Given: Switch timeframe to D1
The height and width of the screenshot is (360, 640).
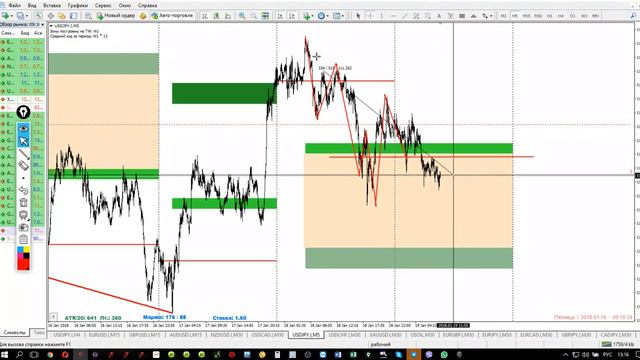Looking at the screenshot, I should click(572, 16).
